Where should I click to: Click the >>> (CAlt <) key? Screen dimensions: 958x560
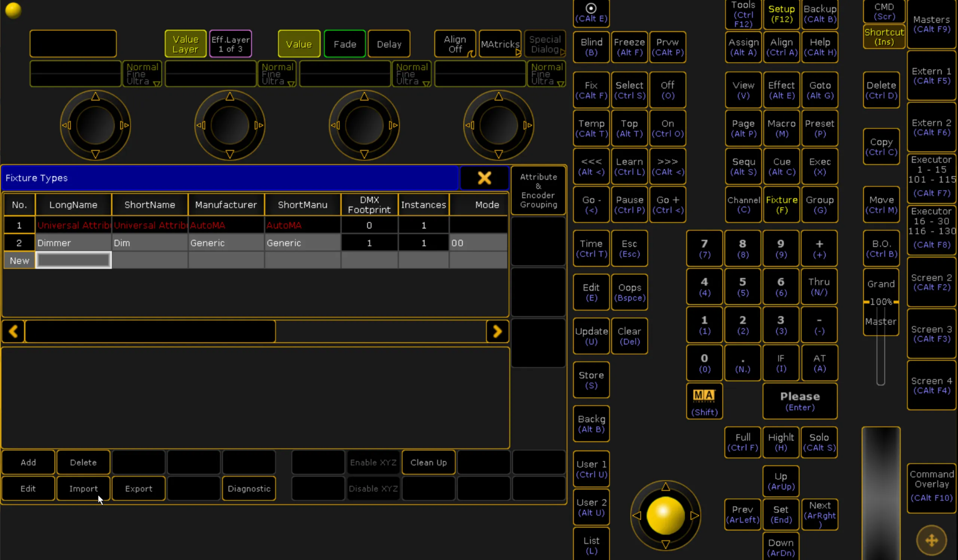click(668, 166)
